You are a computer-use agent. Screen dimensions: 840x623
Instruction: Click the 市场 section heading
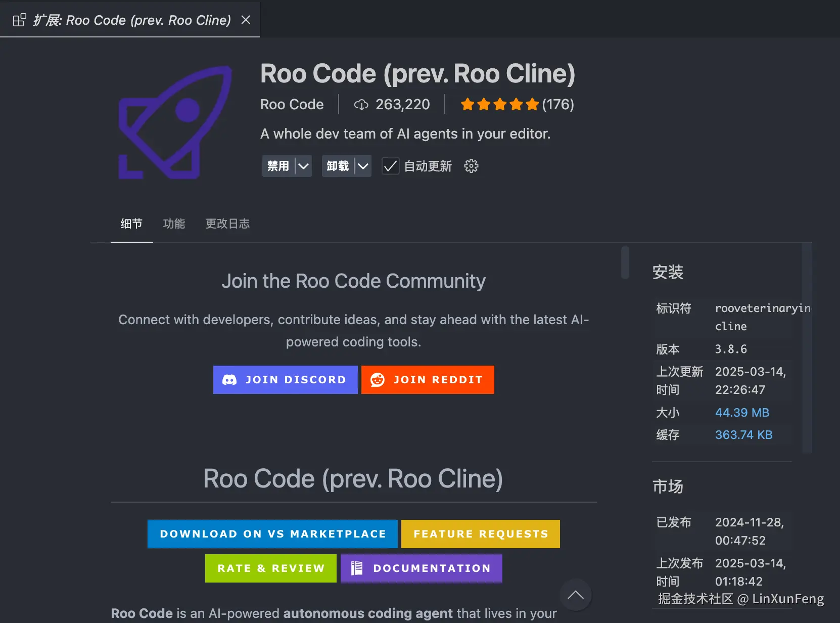pos(668,486)
